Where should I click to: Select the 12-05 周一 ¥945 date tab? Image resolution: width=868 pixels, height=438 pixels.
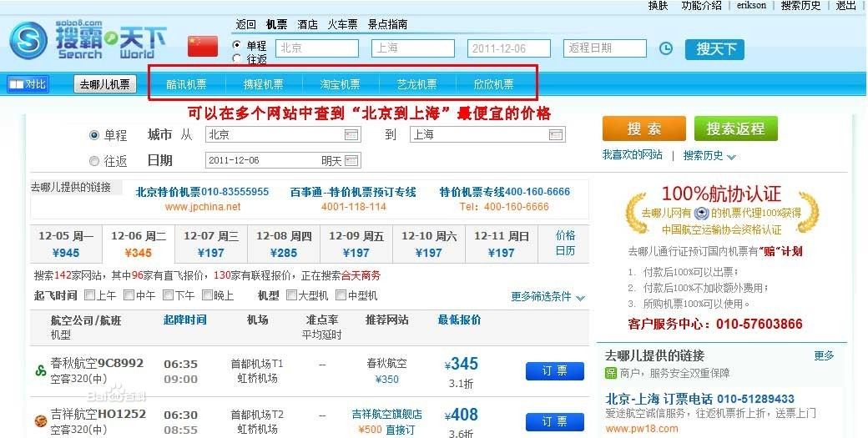66,244
